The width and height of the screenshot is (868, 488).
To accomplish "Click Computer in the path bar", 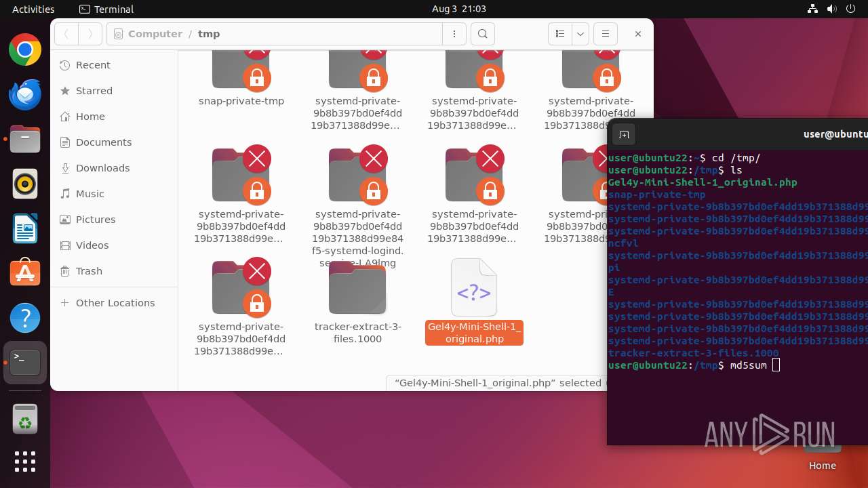I will tap(155, 34).
